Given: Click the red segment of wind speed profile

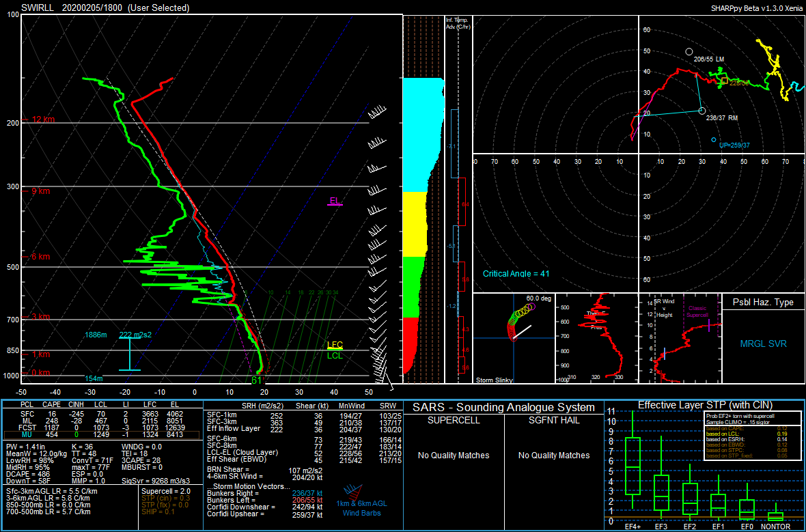Looking at the screenshot, I should (411, 344).
